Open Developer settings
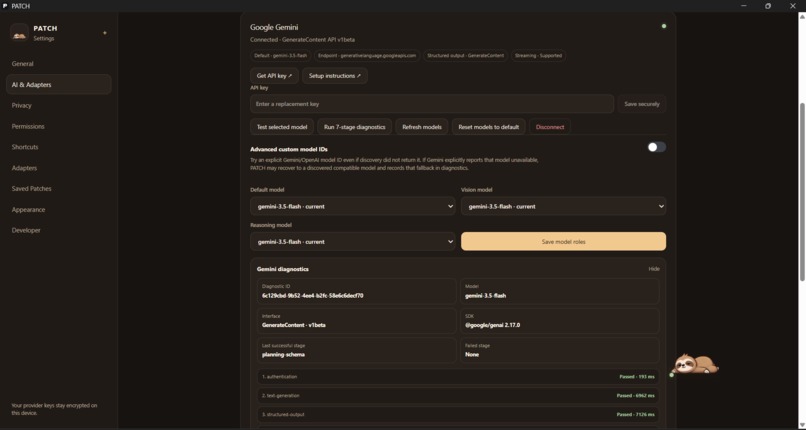The height and width of the screenshot is (430, 806). [x=59, y=230]
